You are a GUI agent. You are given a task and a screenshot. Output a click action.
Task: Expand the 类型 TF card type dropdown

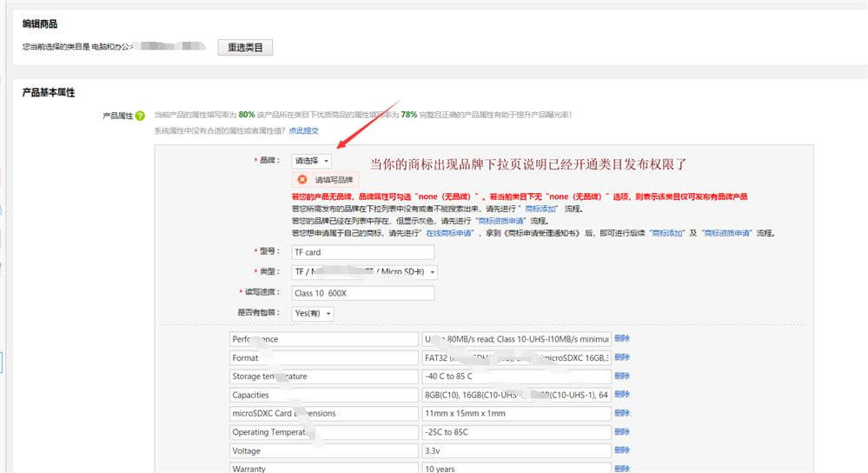(x=364, y=272)
